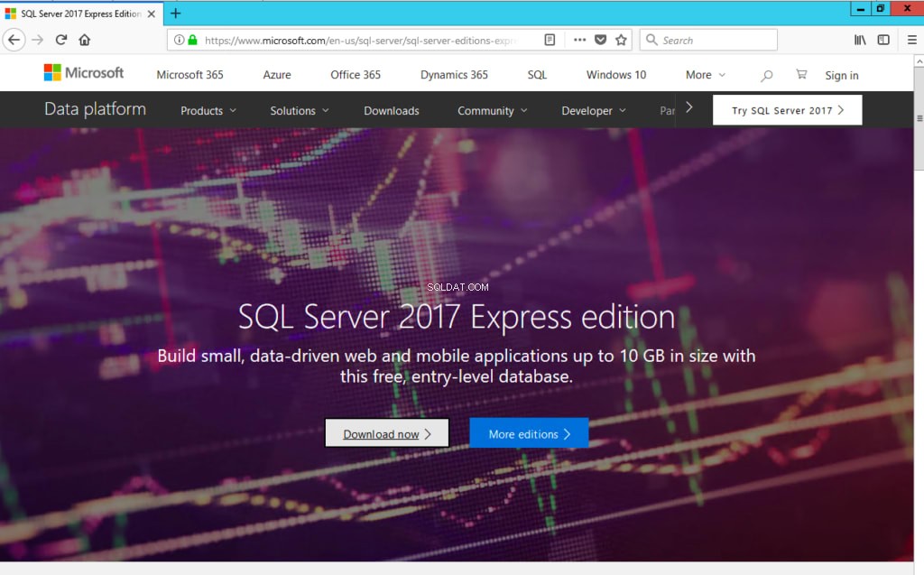Image resolution: width=924 pixels, height=575 pixels.
Task: Open the shopping cart
Action: point(801,74)
